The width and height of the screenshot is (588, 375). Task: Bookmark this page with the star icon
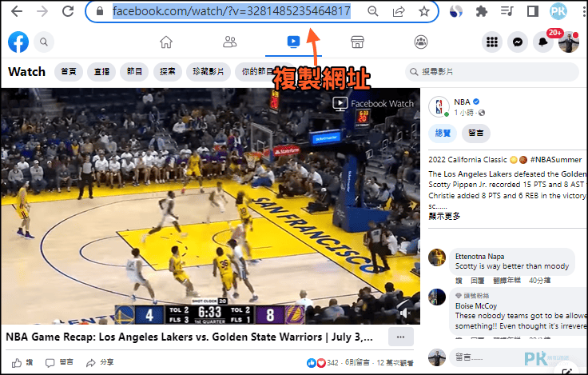click(423, 11)
